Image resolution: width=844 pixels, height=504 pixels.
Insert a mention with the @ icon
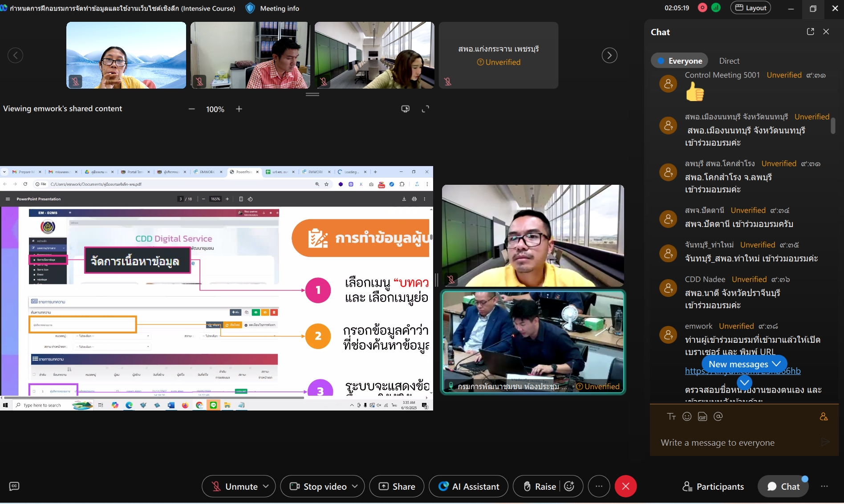tap(718, 417)
